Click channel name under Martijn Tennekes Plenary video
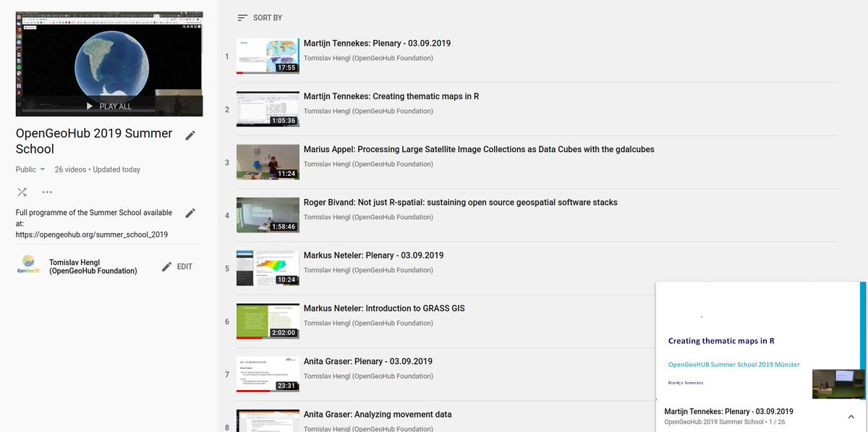 point(368,58)
